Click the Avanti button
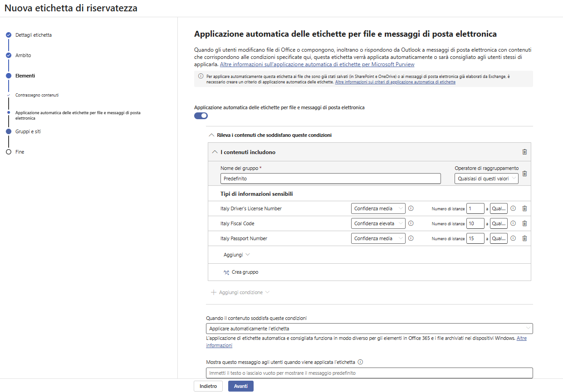 point(241,386)
